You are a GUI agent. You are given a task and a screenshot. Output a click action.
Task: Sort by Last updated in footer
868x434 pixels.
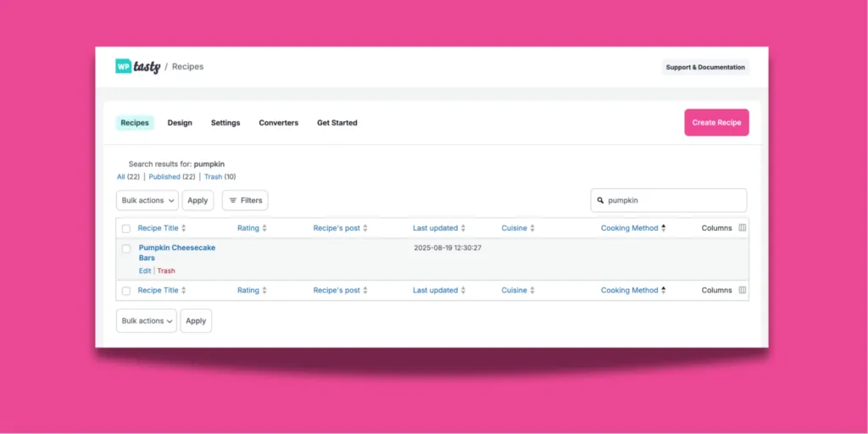coord(435,291)
